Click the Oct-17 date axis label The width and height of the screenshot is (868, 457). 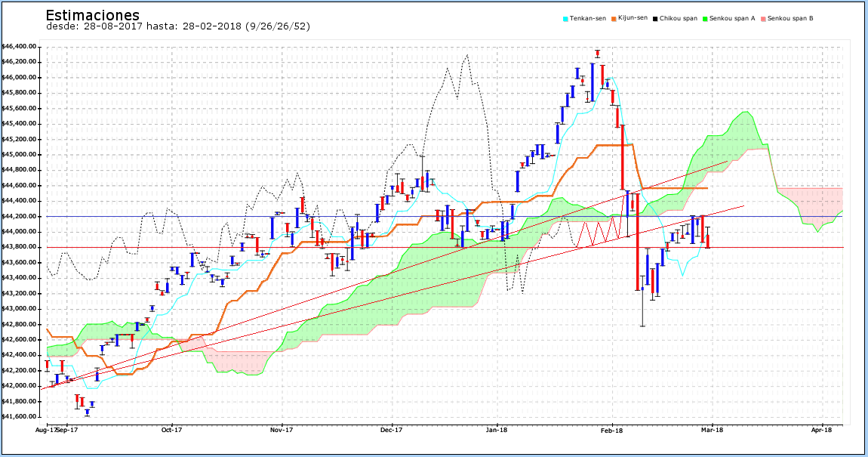171,430
